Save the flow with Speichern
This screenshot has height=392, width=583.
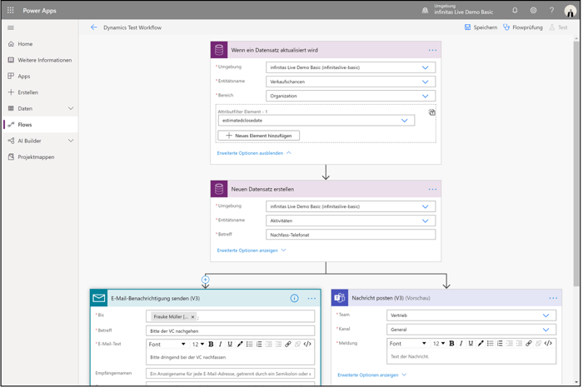[x=481, y=27]
